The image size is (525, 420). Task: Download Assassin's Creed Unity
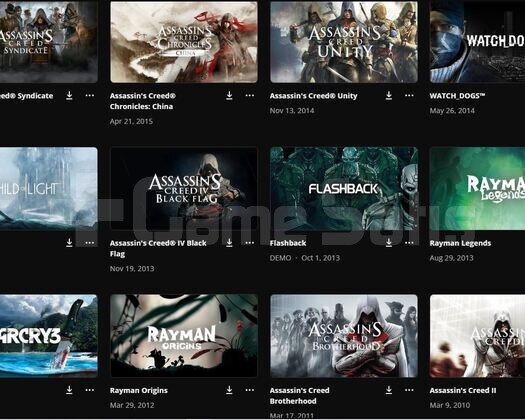[x=389, y=95]
